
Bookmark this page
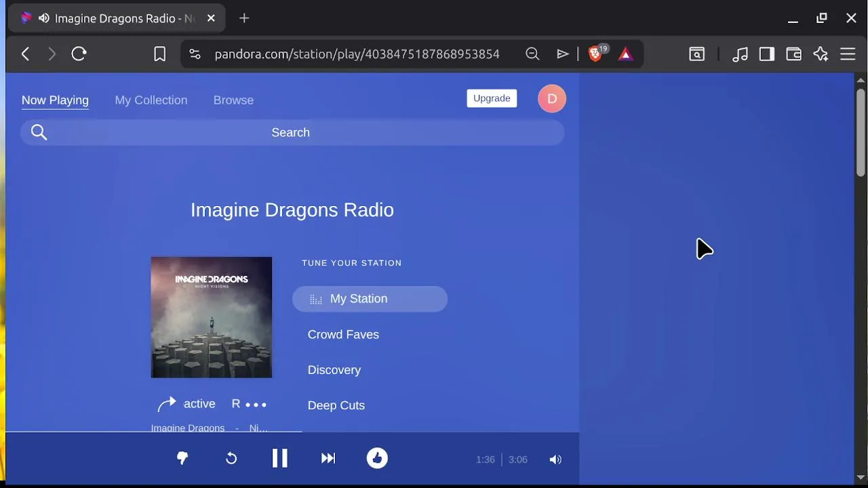click(x=159, y=54)
